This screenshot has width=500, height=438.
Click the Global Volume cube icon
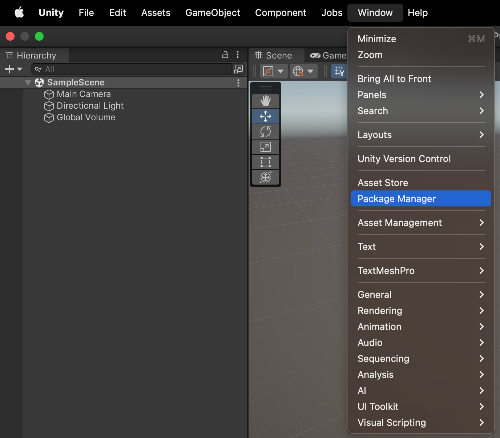point(49,118)
